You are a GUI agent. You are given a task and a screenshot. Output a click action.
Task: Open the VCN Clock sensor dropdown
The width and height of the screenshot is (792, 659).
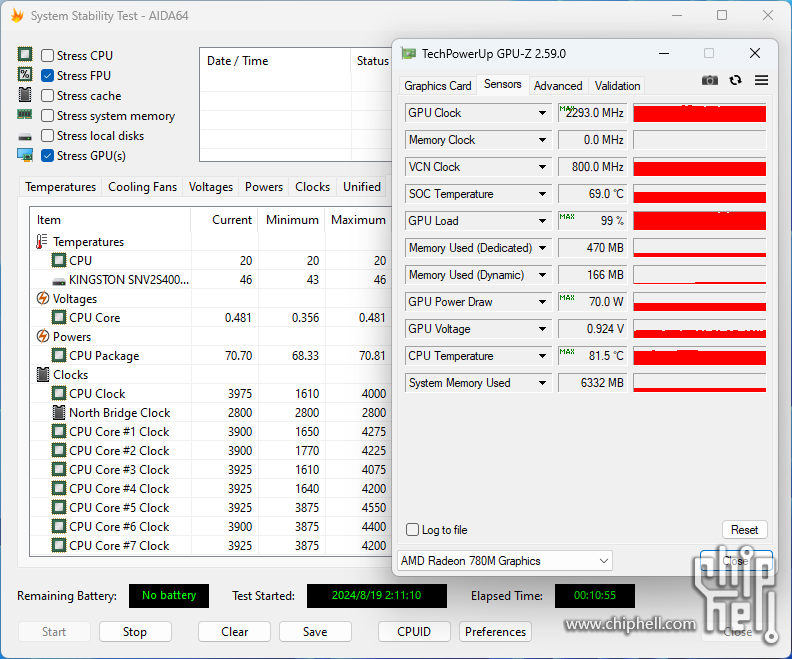542,167
